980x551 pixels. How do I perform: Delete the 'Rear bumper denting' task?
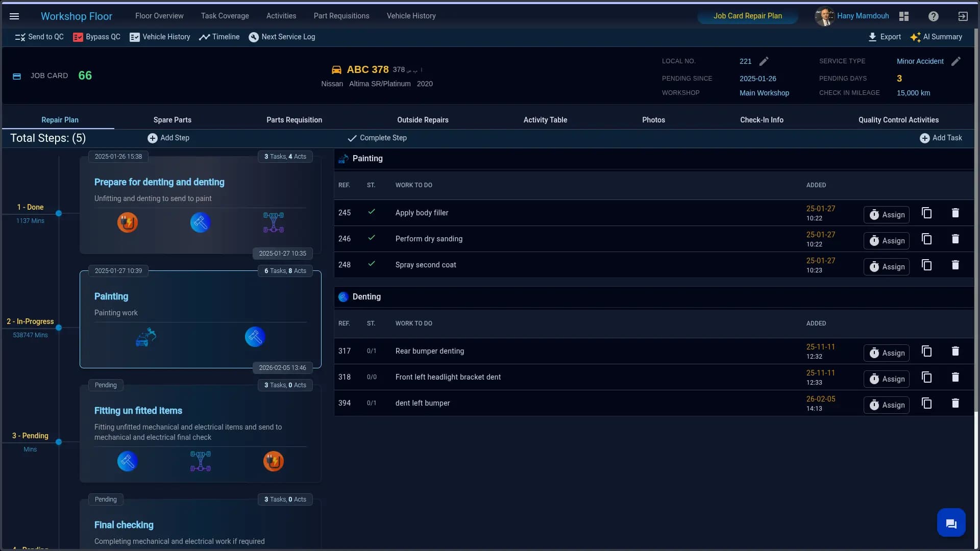(955, 351)
